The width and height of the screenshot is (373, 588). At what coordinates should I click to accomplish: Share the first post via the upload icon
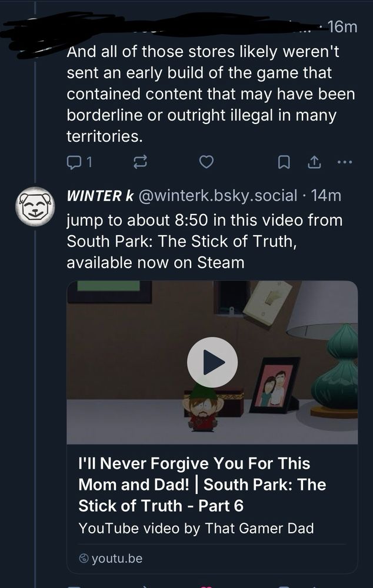coord(314,163)
